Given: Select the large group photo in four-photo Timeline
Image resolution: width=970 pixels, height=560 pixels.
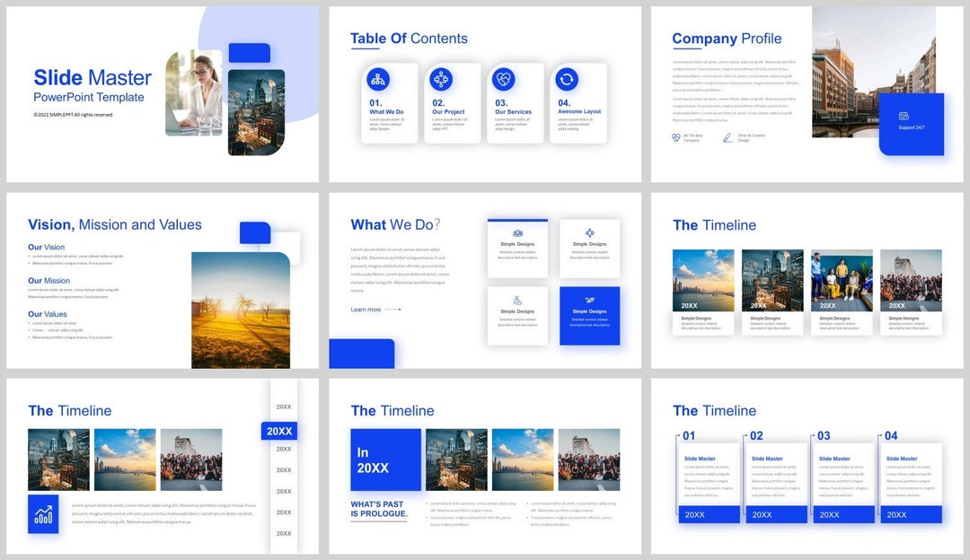Looking at the screenshot, I should tap(912, 280).
